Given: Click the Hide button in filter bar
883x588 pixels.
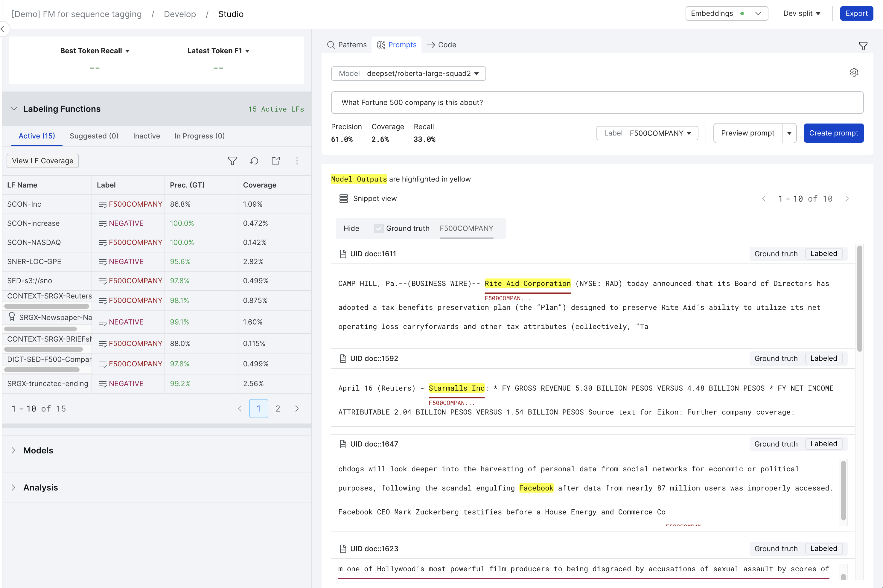Looking at the screenshot, I should click(351, 229).
